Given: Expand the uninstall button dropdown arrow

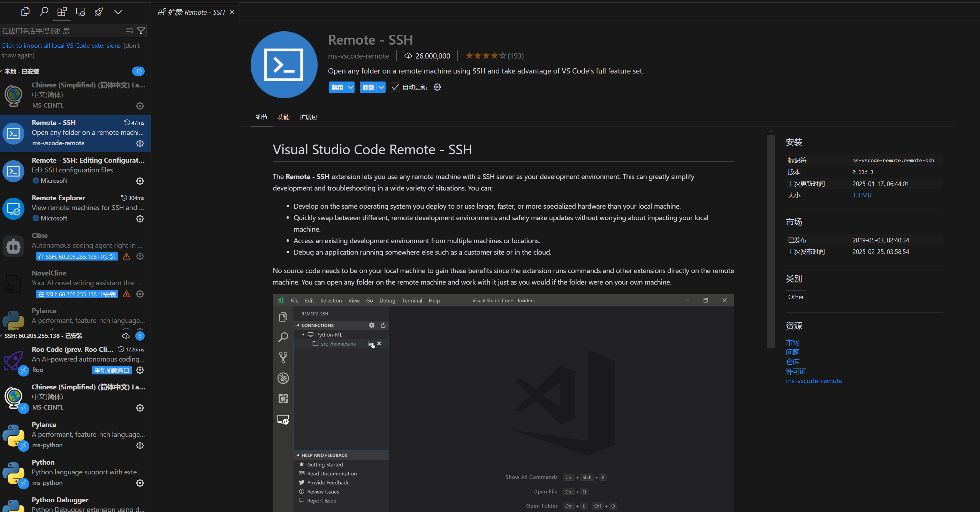Looking at the screenshot, I should click(381, 87).
